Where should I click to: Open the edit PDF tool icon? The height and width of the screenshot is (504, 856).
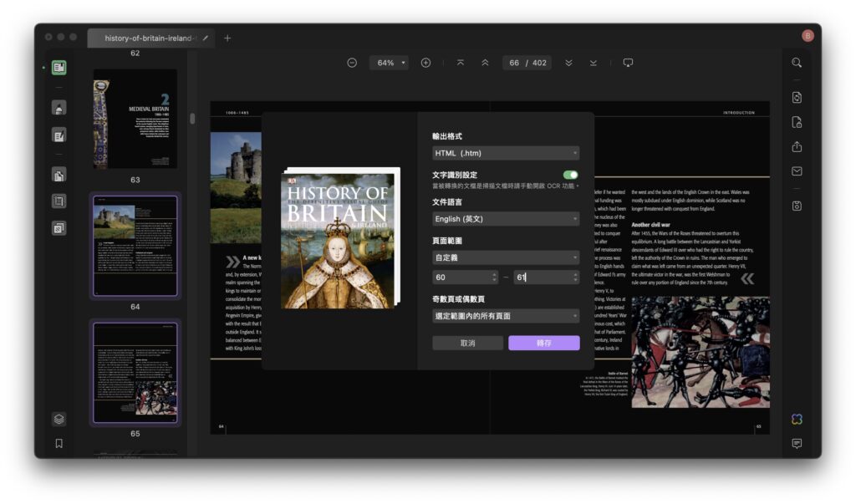(x=59, y=135)
